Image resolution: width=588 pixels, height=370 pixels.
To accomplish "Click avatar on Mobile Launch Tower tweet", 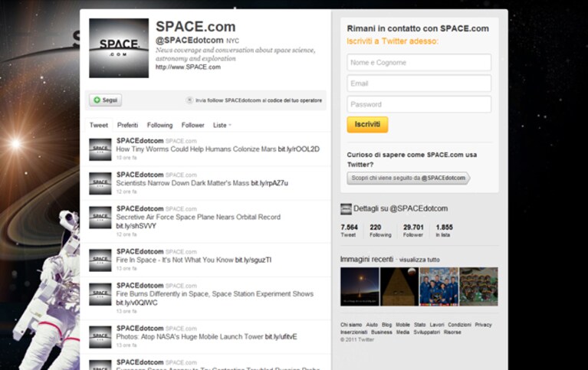I will (100, 337).
